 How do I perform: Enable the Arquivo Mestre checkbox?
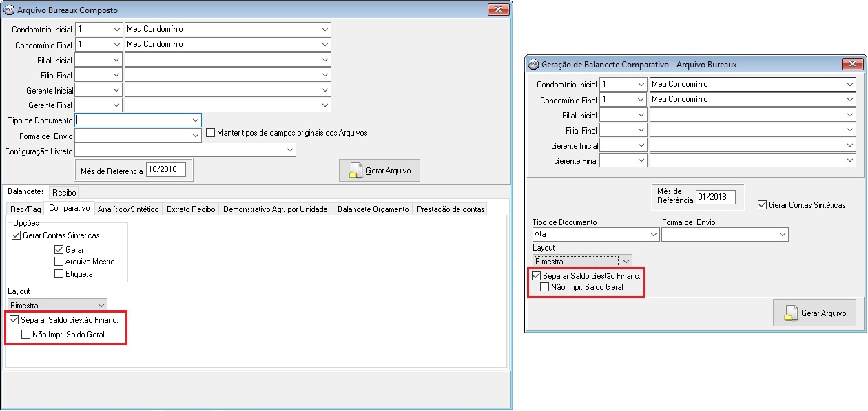coord(59,262)
